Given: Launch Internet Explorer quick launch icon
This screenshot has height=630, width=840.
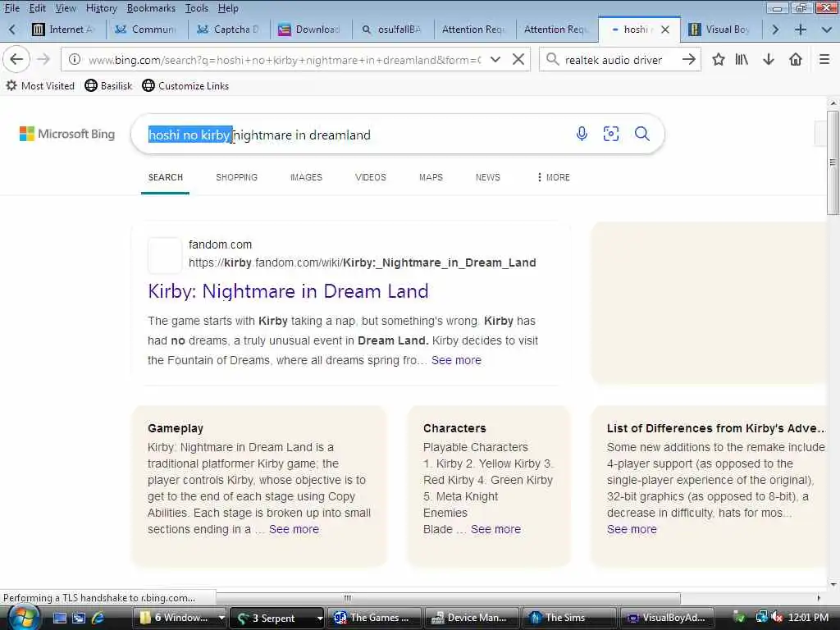Looking at the screenshot, I should coord(98,618).
